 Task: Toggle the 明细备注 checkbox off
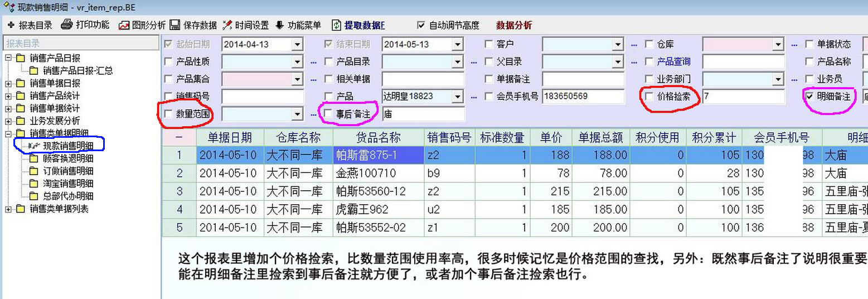click(x=810, y=97)
